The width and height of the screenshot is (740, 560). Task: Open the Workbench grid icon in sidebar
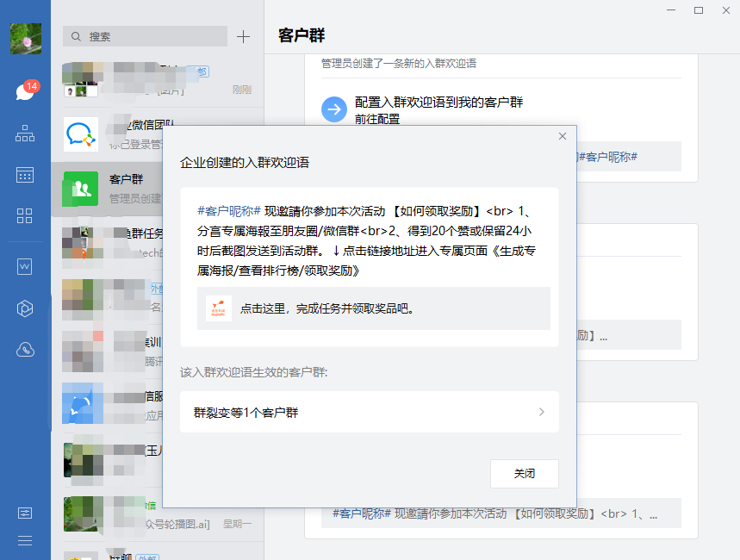point(25,215)
